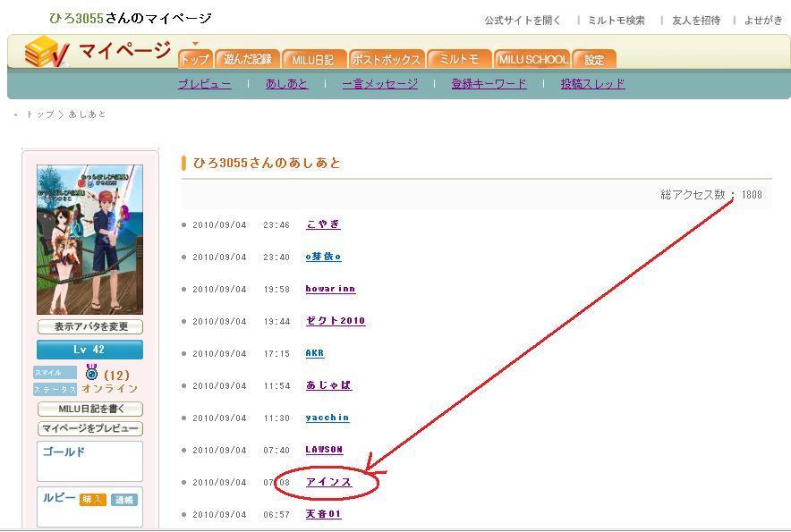Open 公式サイトを開く in the header
Screen dimensions: 791x532
click(x=523, y=20)
